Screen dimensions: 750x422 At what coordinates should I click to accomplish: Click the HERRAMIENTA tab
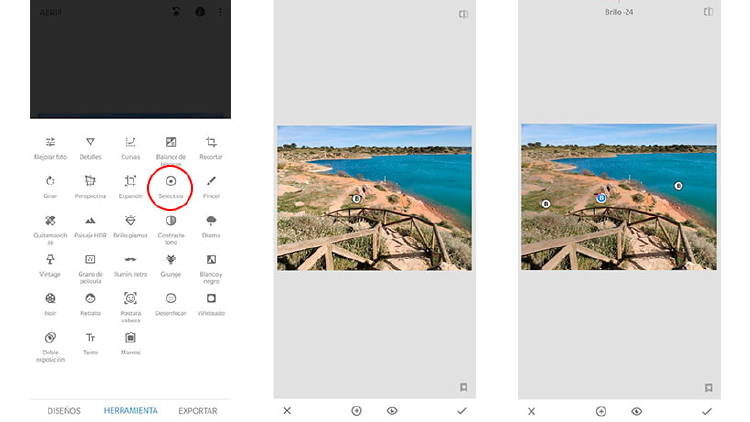tap(130, 411)
